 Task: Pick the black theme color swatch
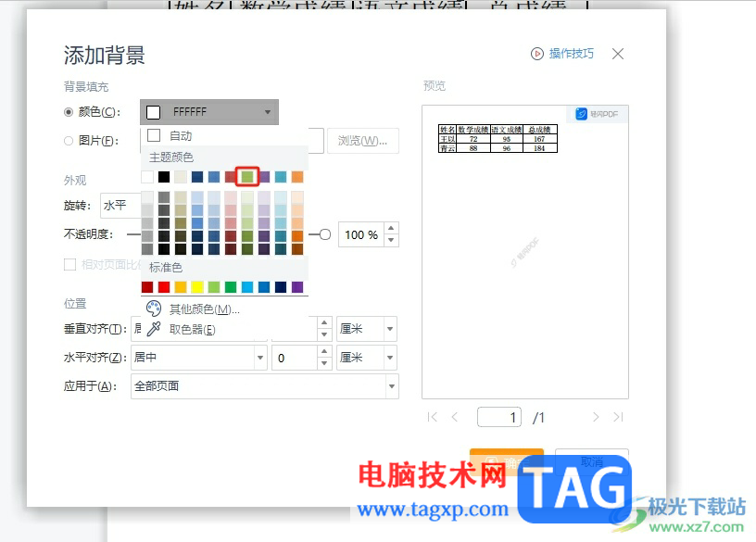click(164, 177)
